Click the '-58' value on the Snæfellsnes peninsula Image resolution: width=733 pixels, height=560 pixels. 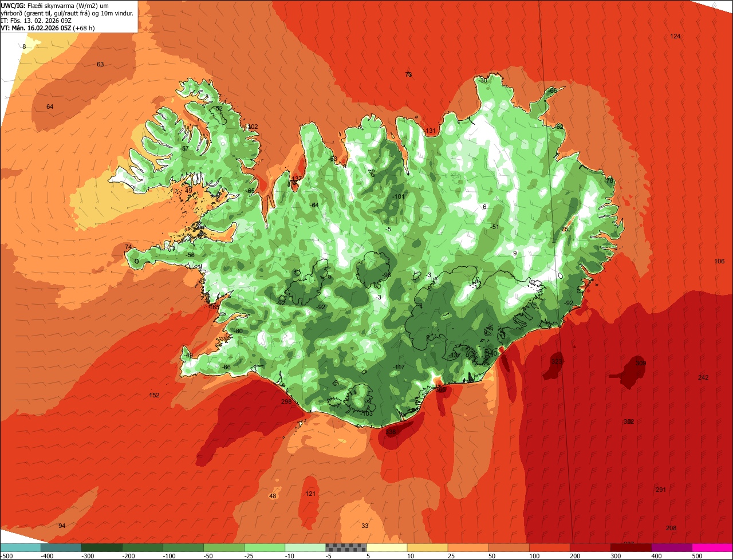tap(190, 255)
